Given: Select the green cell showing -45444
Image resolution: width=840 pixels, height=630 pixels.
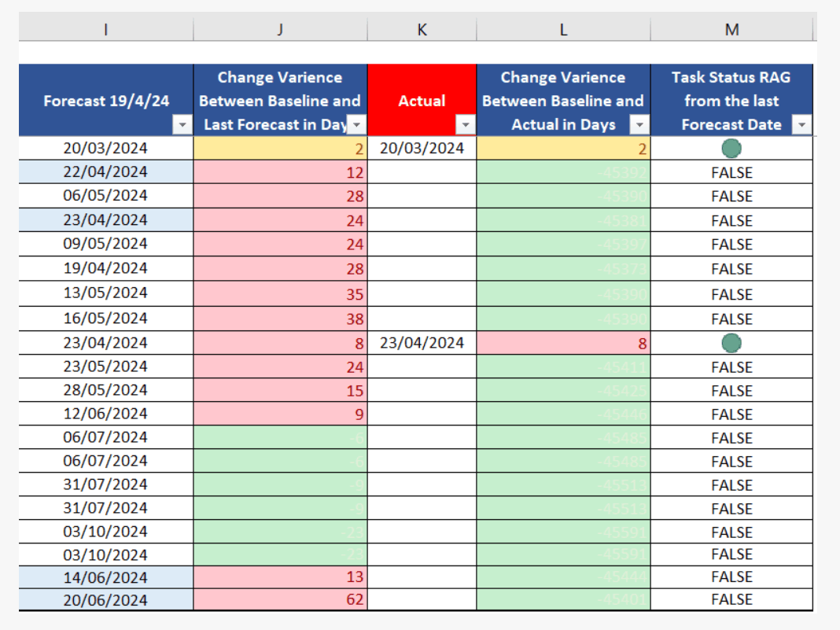Looking at the screenshot, I should (x=564, y=577).
